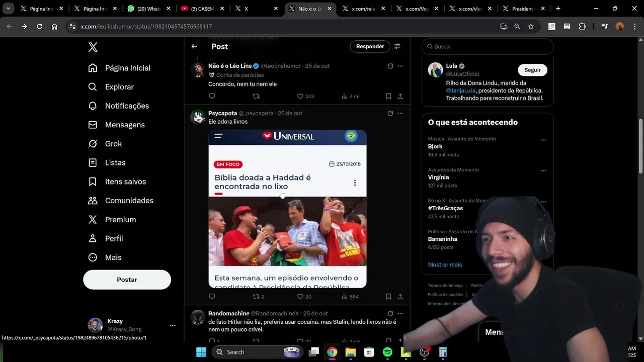The height and width of the screenshot is (362, 644).
Task: Open Spotify from taskbar
Action: click(387, 352)
